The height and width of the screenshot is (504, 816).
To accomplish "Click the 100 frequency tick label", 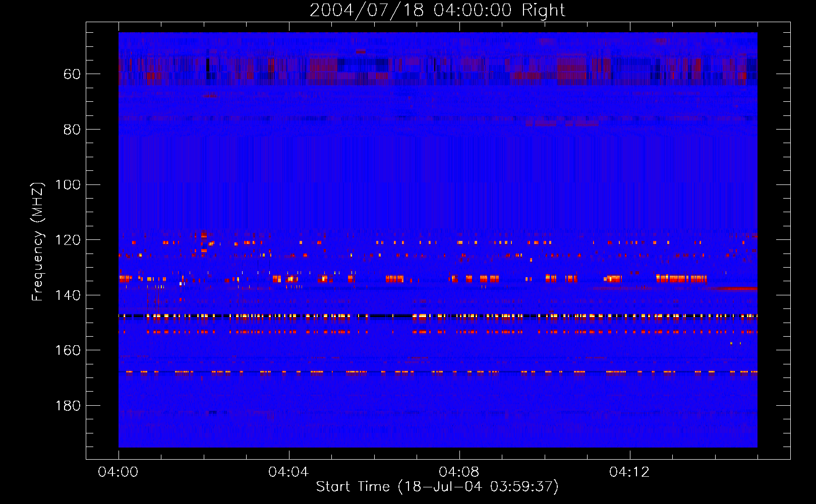I will coord(68,184).
